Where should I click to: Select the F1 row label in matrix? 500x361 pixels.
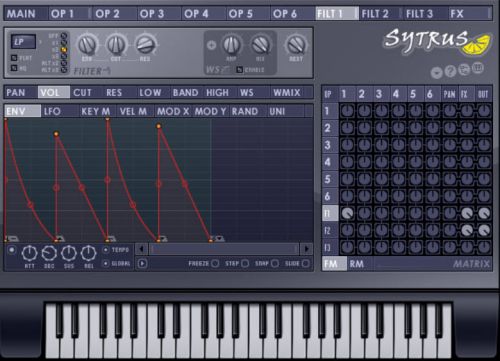pyautogui.click(x=330, y=213)
